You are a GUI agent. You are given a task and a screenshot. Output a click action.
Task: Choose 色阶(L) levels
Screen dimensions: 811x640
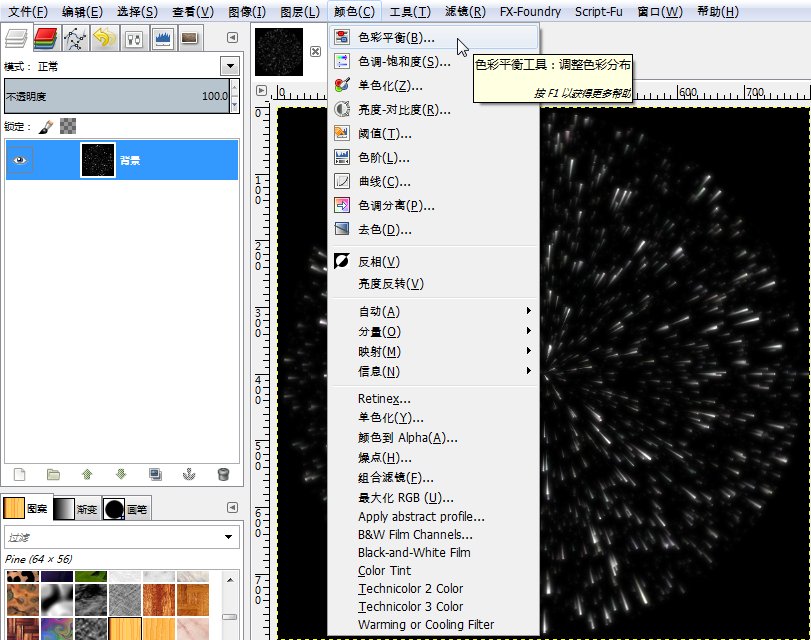tap(433, 157)
